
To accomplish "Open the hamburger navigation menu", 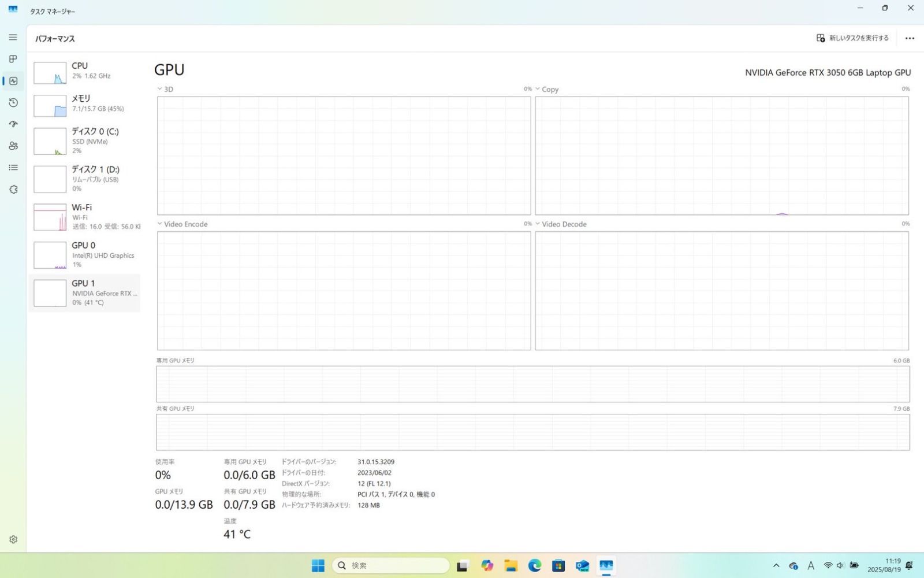I will tap(13, 38).
